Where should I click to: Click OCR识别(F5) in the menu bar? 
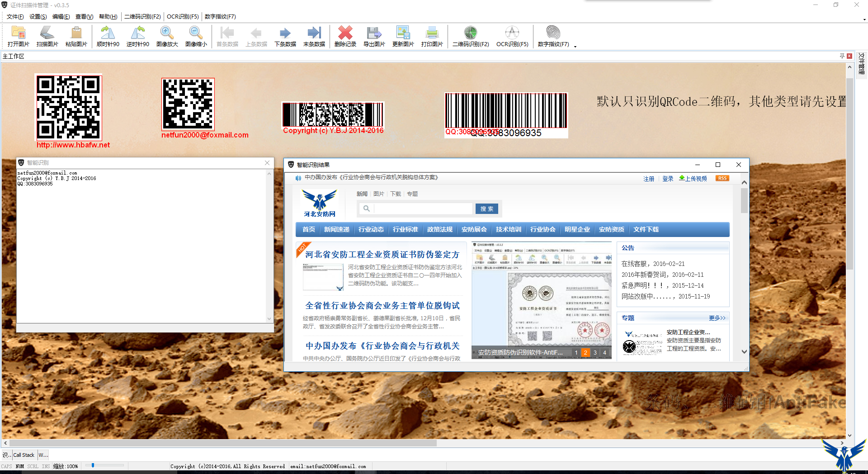[x=183, y=17]
